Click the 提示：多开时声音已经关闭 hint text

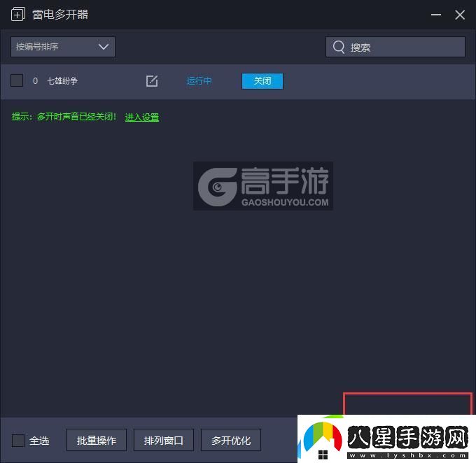click(x=64, y=117)
